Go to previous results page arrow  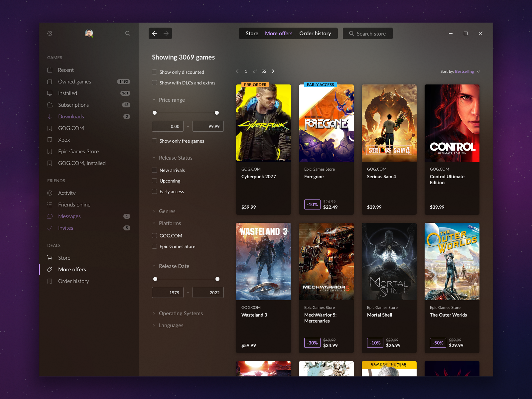pos(237,71)
